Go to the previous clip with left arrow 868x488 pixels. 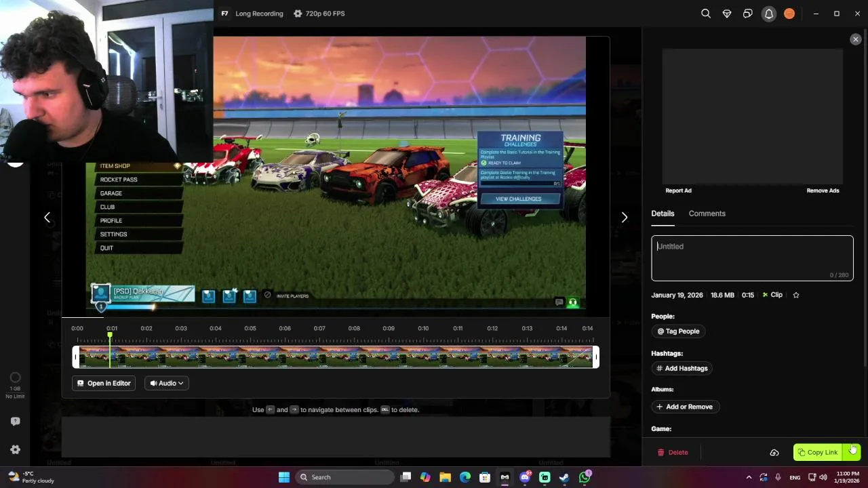47,218
